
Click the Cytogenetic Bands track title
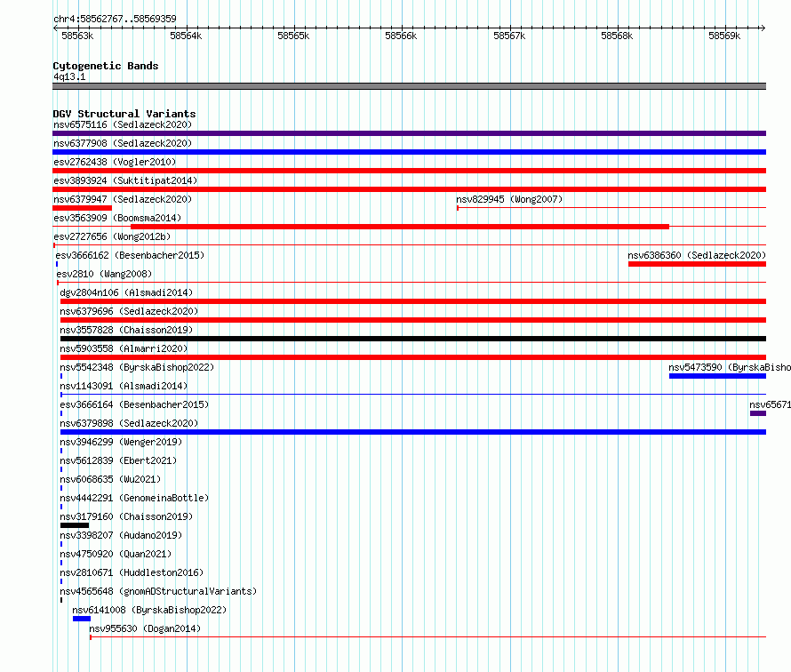(x=106, y=66)
